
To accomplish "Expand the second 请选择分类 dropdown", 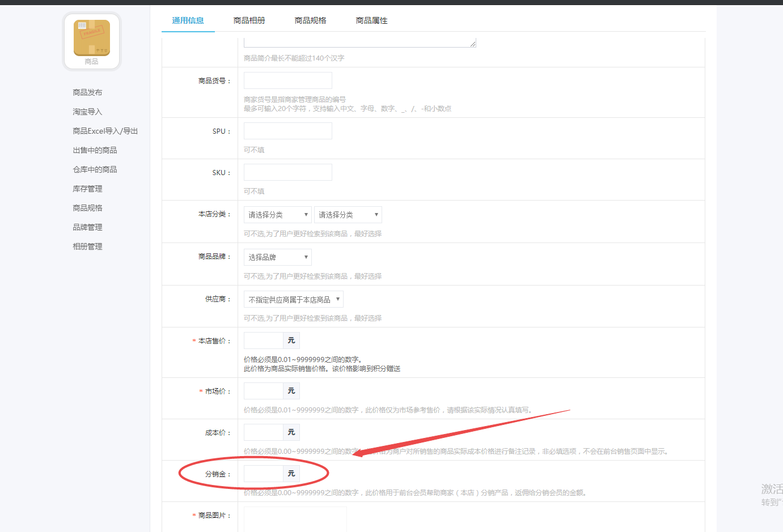I will point(348,214).
